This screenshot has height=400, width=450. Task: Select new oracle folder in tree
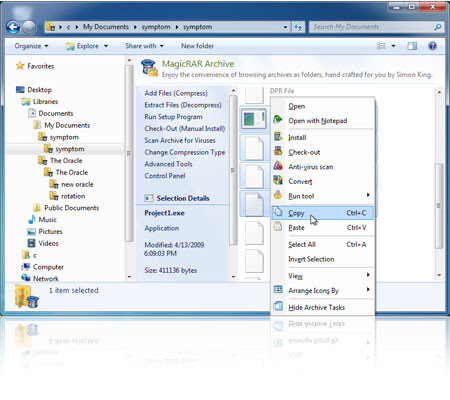coord(77,184)
